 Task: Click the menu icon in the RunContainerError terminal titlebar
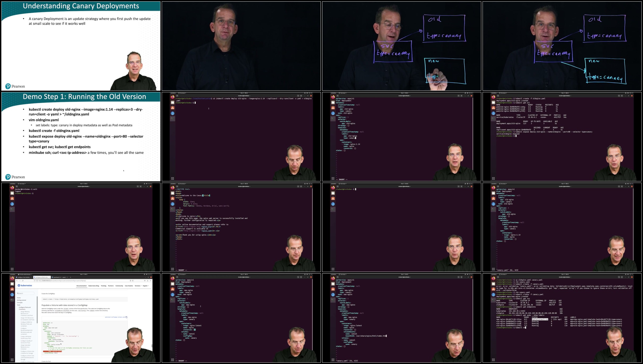click(x=622, y=277)
